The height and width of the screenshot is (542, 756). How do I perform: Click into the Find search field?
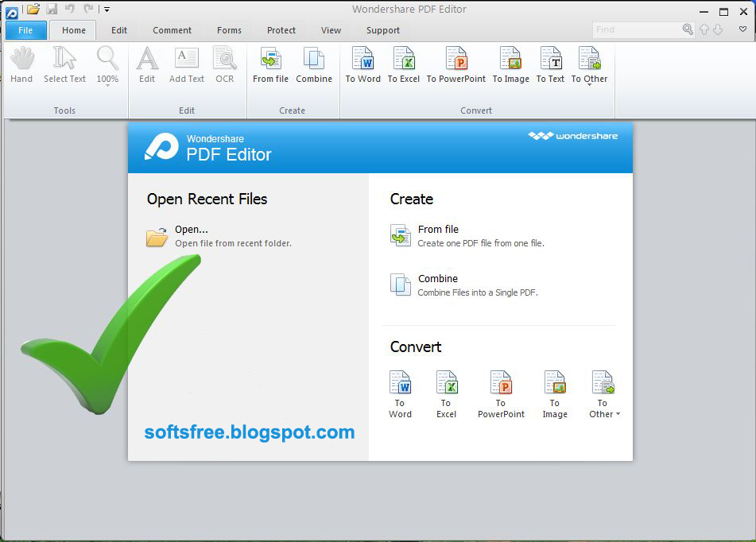(637, 30)
